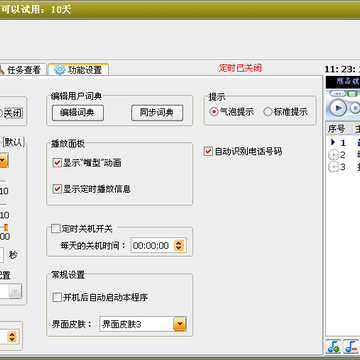This screenshot has height=360, width=360.
Task: Click the 同步词典 button
Action: 157,113
